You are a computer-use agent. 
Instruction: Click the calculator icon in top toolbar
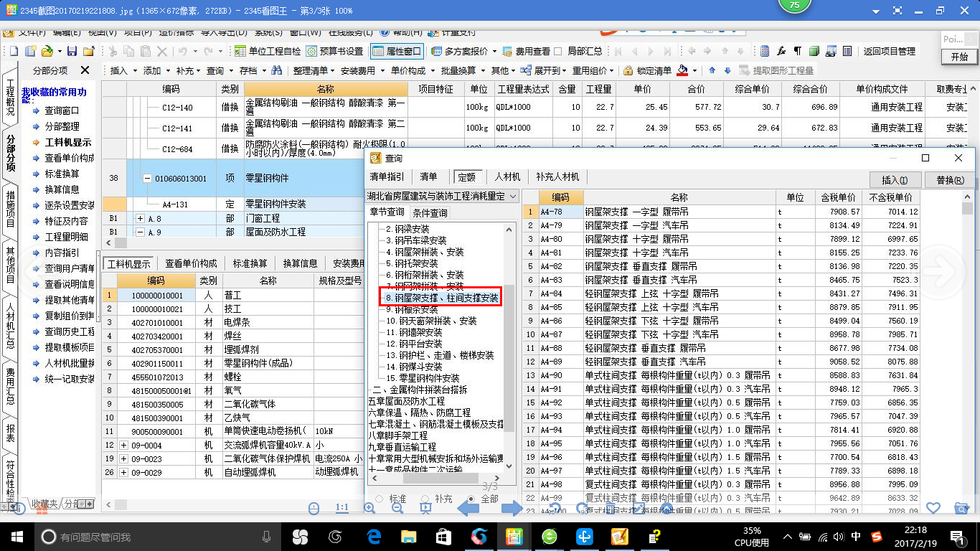765,51
